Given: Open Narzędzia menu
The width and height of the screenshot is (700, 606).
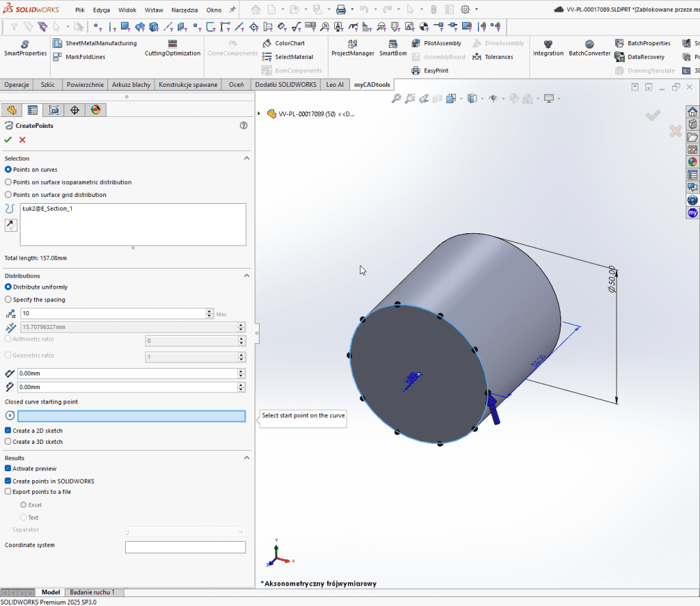Looking at the screenshot, I should 185,10.
